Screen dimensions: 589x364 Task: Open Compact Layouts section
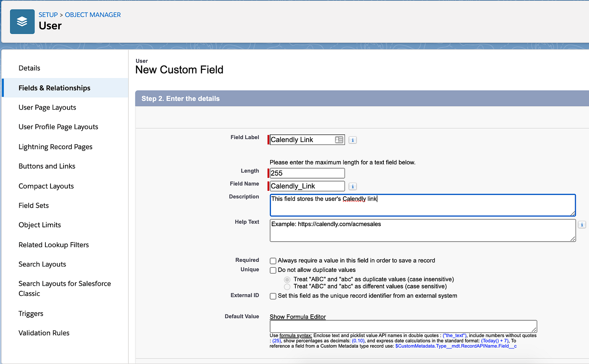pyautogui.click(x=46, y=186)
